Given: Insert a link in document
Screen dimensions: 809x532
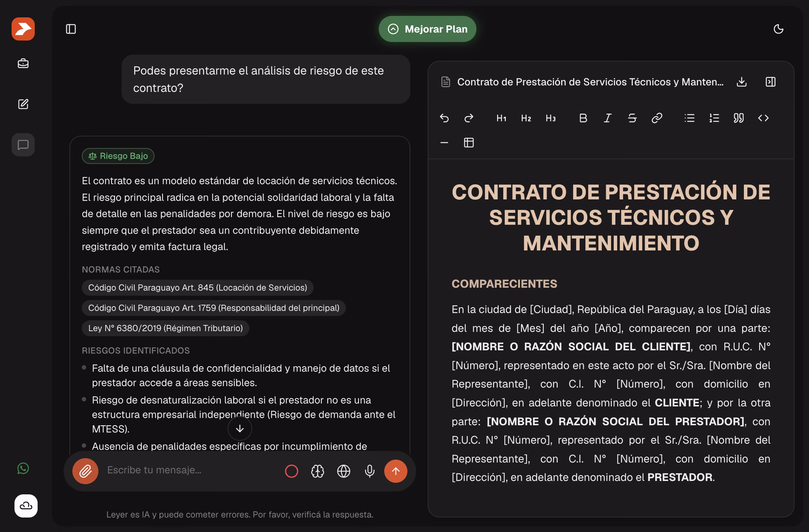Looking at the screenshot, I should pos(657,118).
